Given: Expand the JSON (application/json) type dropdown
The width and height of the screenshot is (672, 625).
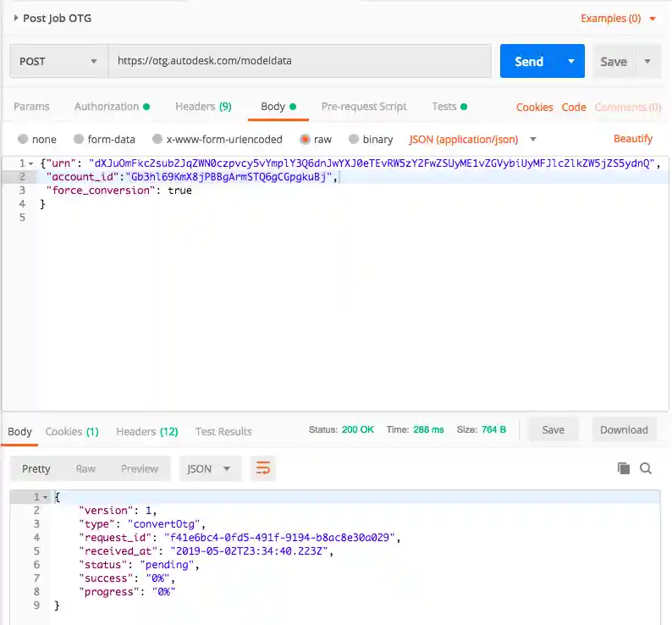Looking at the screenshot, I should click(533, 139).
